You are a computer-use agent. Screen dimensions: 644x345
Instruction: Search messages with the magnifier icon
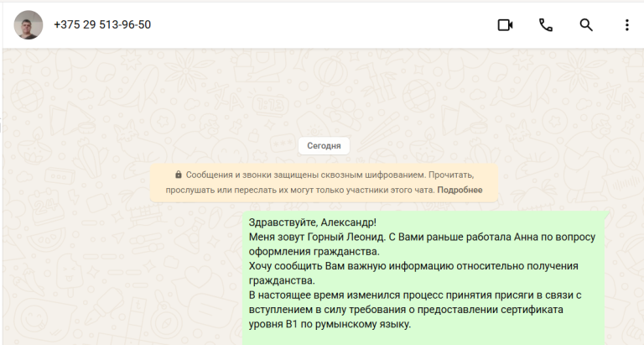(x=586, y=25)
